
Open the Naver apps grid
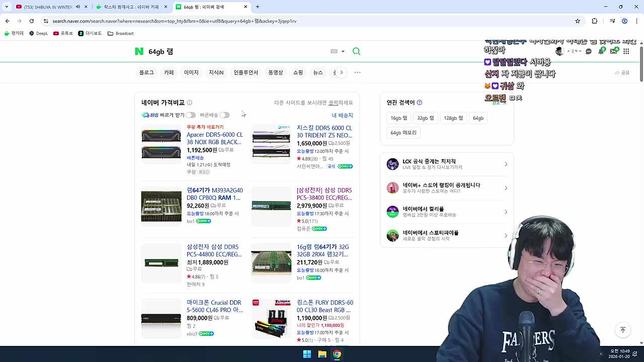(x=626, y=51)
